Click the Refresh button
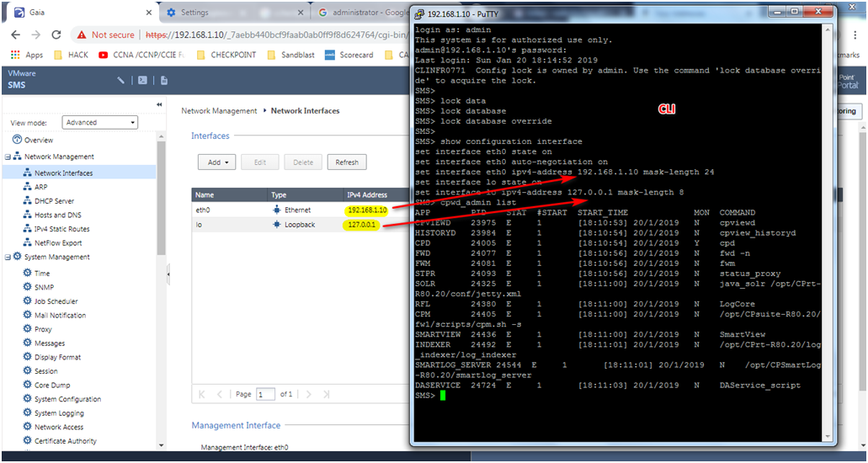Image resolution: width=868 pixels, height=463 pixels. coord(347,162)
